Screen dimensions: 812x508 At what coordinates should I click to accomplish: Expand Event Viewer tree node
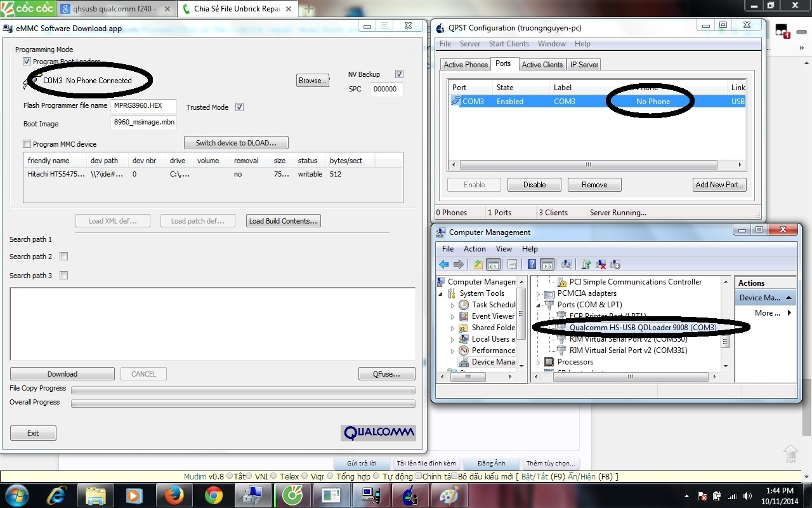[x=453, y=316]
